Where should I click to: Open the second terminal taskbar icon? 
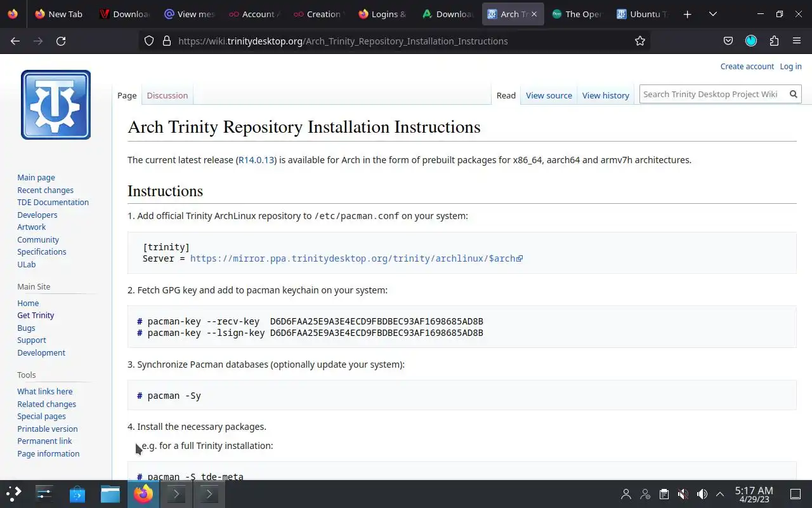[209, 493]
